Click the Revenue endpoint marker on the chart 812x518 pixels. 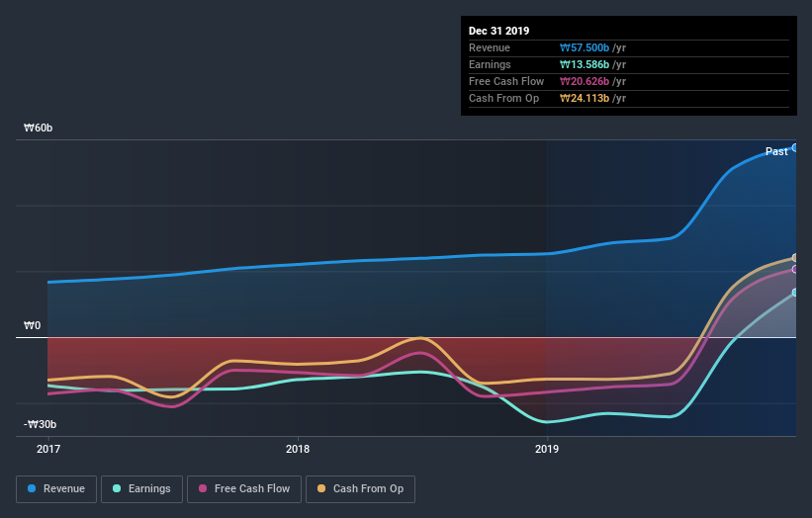click(794, 147)
